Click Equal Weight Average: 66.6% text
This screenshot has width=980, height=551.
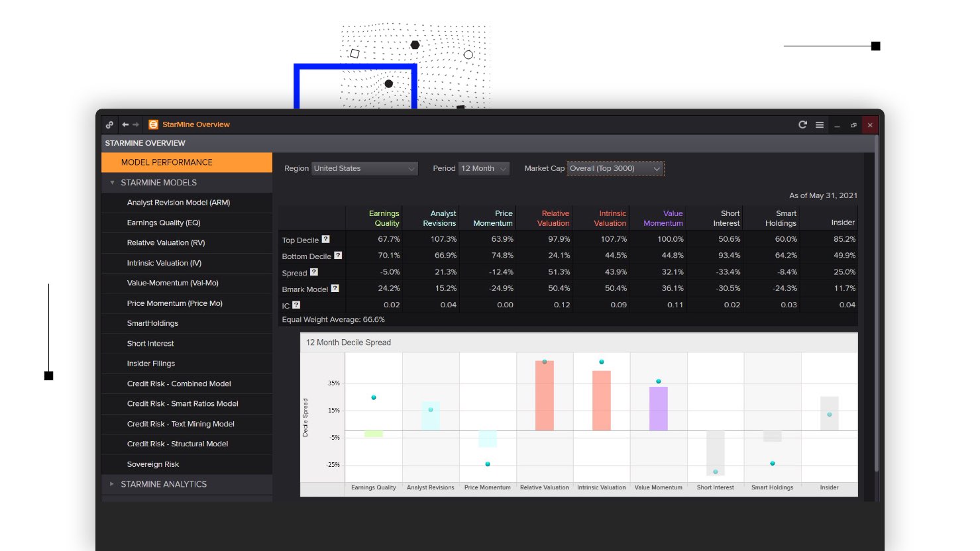click(333, 319)
